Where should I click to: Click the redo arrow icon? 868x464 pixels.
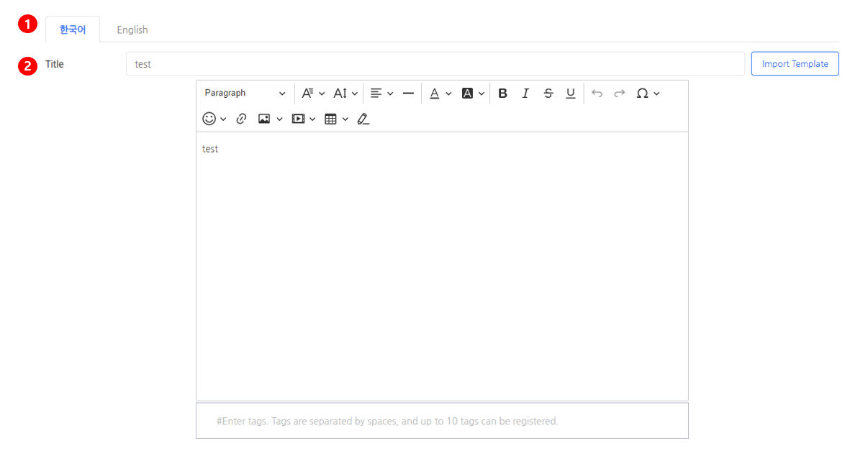click(x=619, y=94)
